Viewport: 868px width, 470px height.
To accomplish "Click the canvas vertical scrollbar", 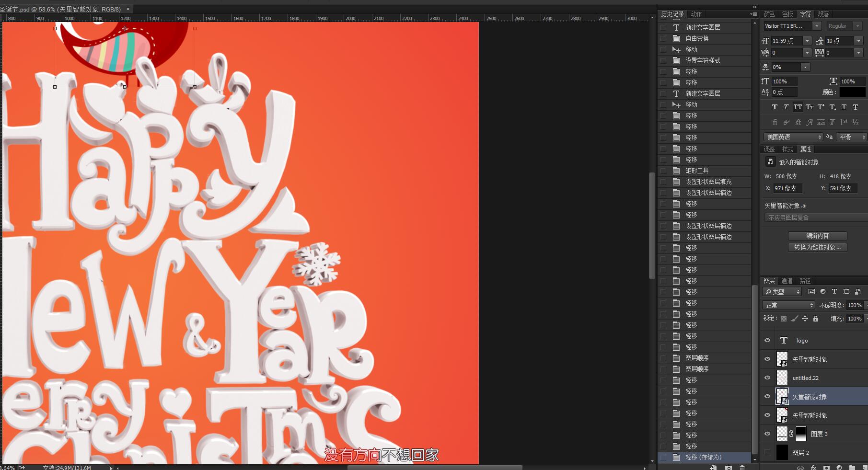I will (x=652, y=225).
